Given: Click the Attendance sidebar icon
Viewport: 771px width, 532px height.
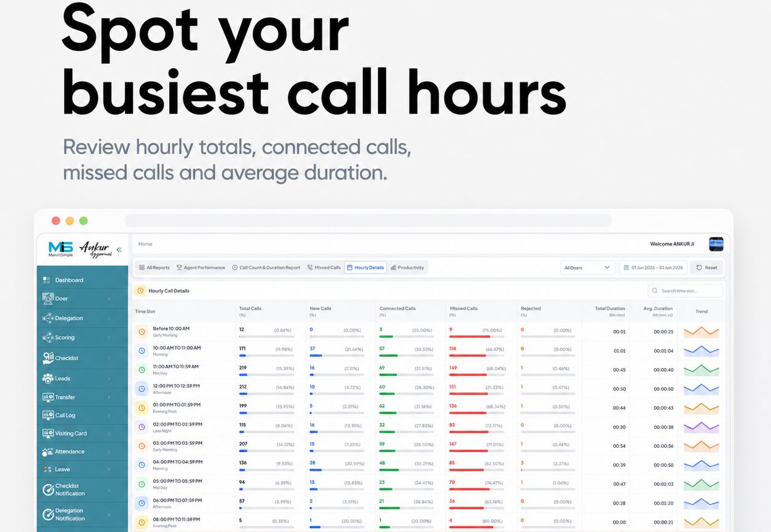Looking at the screenshot, I should [47, 452].
